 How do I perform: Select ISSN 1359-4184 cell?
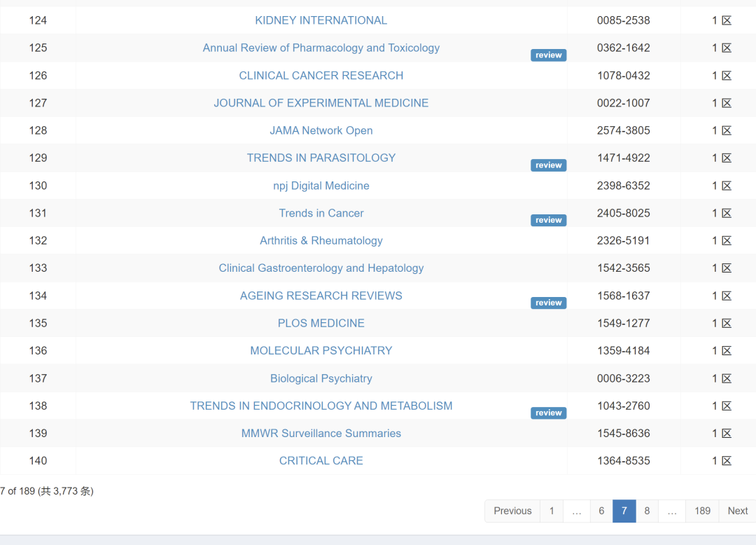[x=624, y=351]
